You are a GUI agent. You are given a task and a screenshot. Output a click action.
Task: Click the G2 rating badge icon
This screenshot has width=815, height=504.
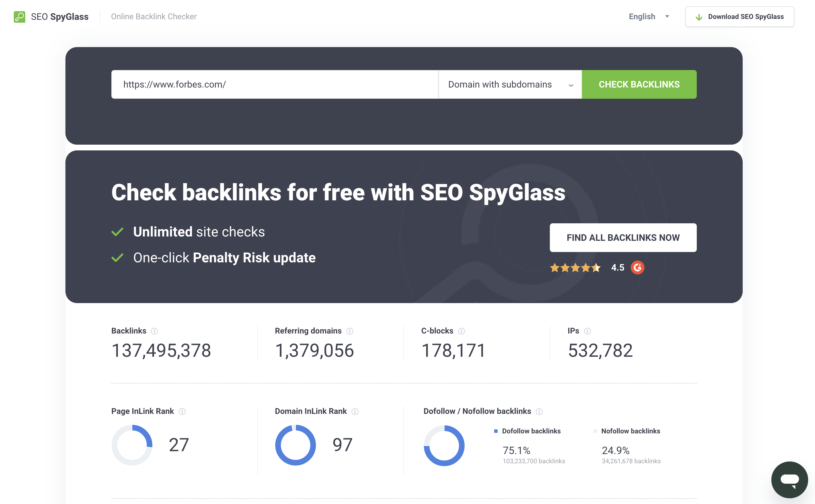tap(637, 268)
